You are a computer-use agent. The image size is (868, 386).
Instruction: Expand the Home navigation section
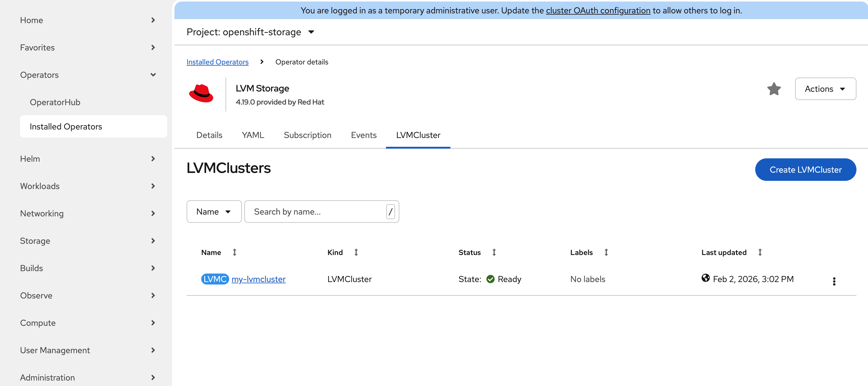pos(88,20)
